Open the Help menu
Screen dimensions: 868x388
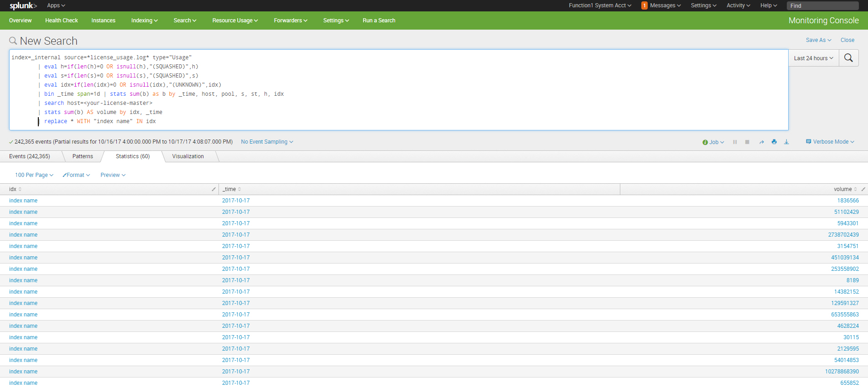[x=769, y=5]
